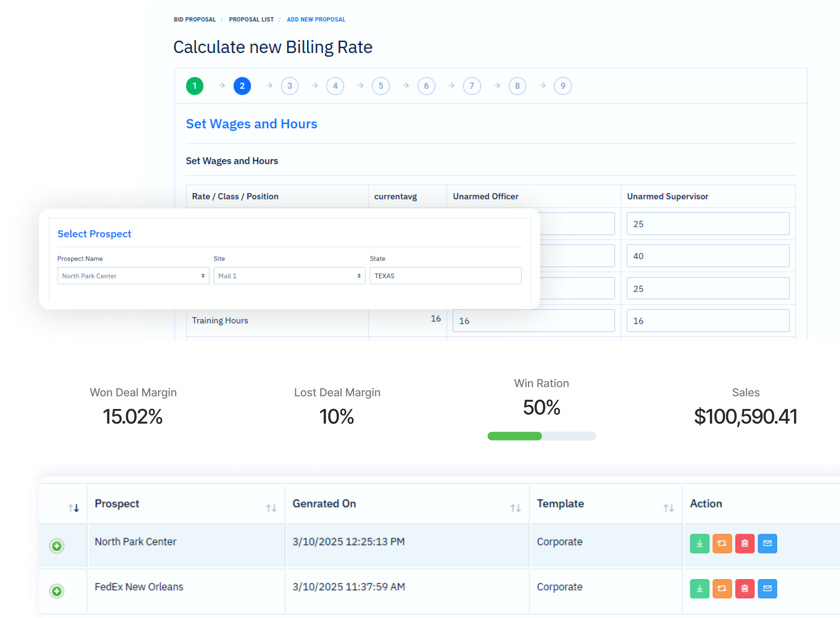Image resolution: width=840 pixels, height=618 pixels.
Task: Click green download icon for North Park Center
Action: [699, 543]
